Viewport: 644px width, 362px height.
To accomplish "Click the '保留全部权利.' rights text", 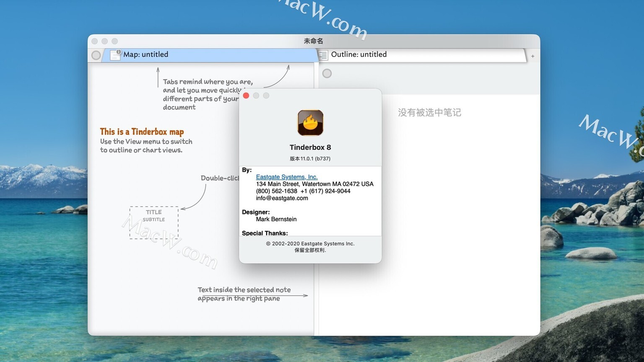I will point(310,250).
